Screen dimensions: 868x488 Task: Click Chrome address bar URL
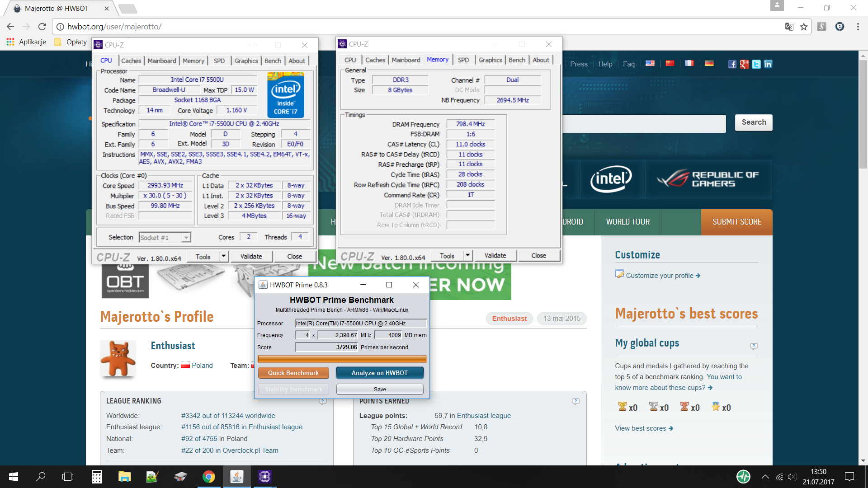click(x=114, y=27)
